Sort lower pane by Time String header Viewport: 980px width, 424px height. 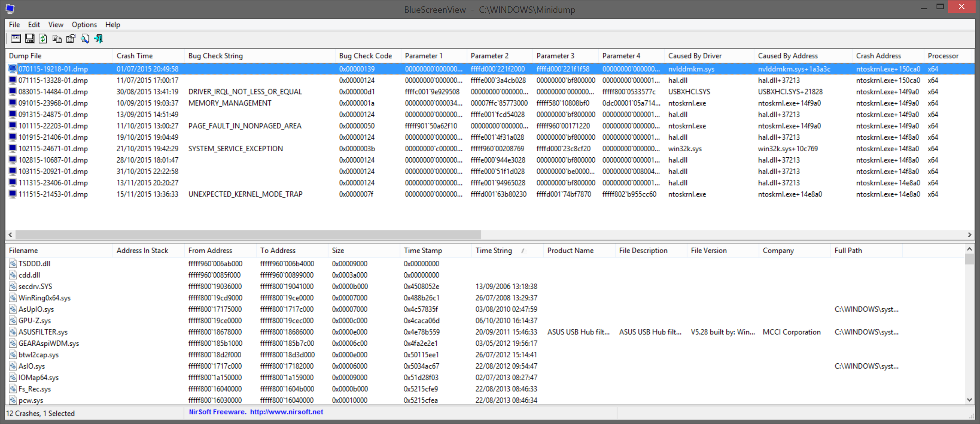[x=493, y=251]
